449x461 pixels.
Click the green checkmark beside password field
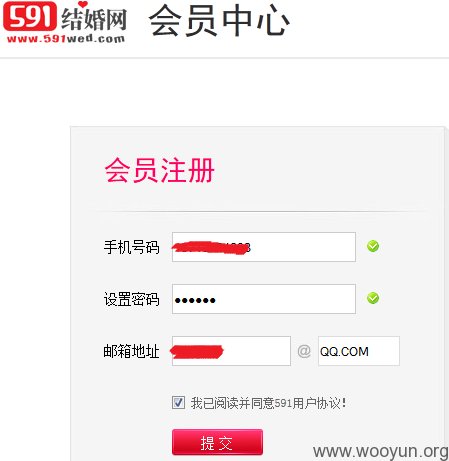373,298
